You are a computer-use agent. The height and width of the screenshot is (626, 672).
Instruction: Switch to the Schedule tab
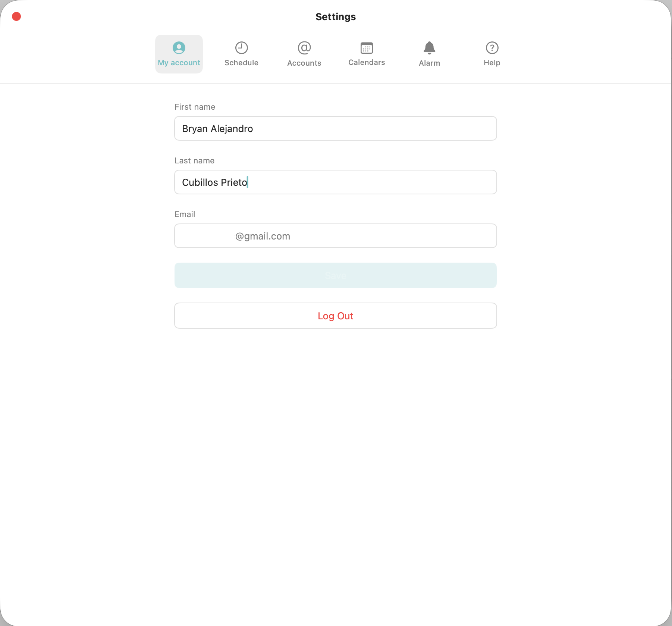[x=241, y=54]
